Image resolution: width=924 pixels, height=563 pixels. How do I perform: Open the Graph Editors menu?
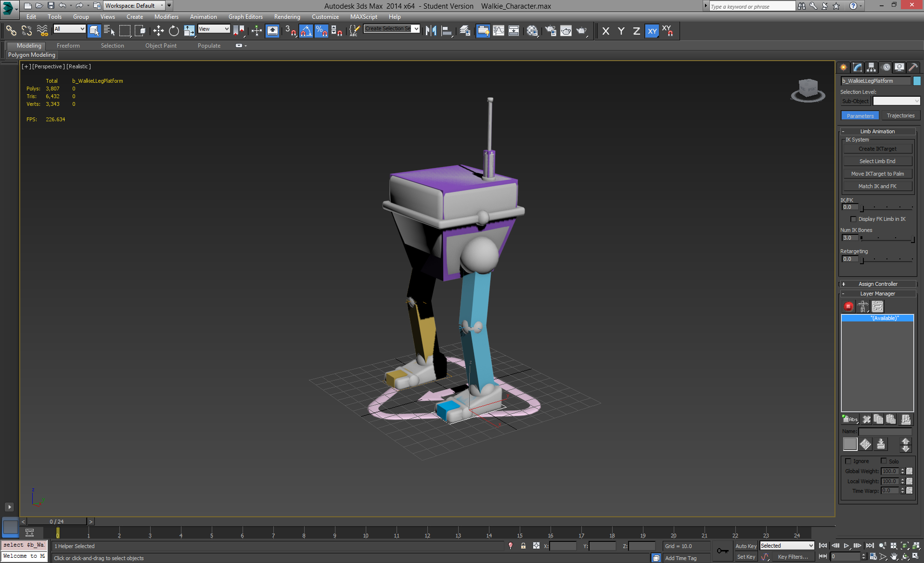(245, 17)
